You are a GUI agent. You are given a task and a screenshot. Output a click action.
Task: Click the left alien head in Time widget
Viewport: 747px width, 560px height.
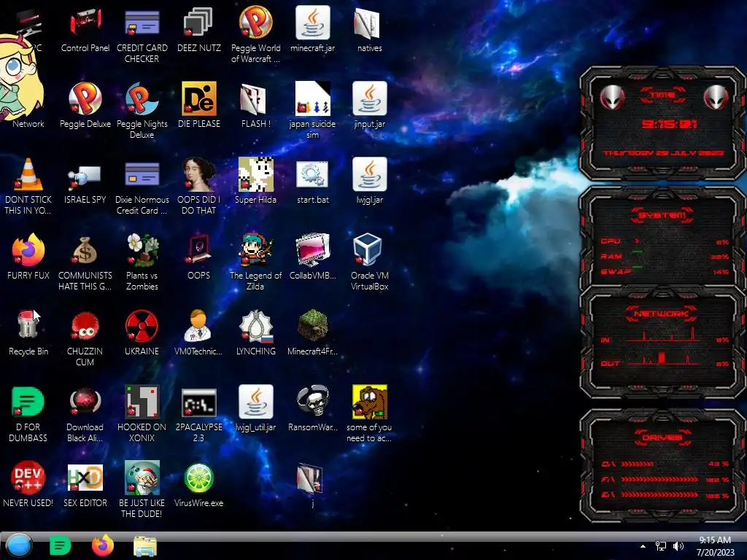(x=612, y=98)
